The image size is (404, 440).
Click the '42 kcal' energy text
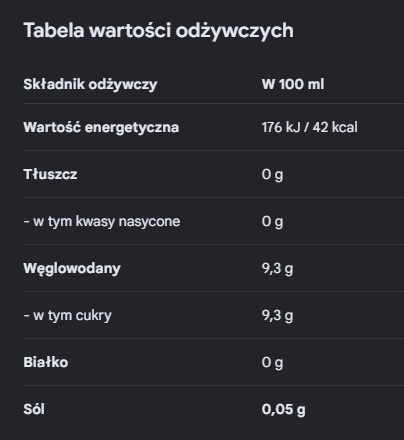tap(335, 127)
